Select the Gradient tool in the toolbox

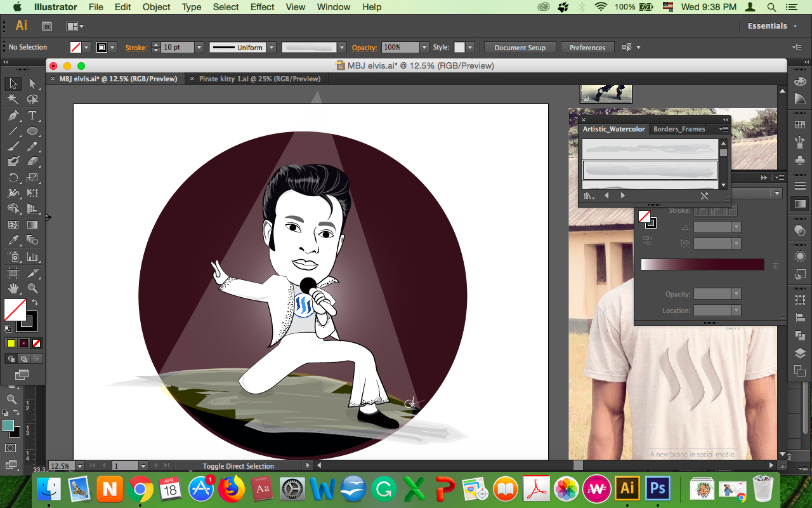[32, 225]
